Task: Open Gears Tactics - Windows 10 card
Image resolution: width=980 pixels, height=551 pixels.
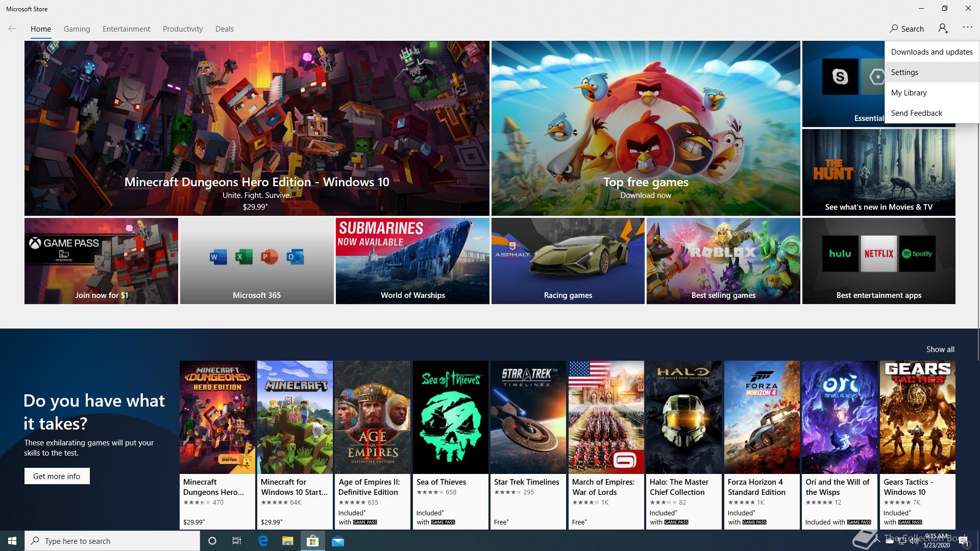Action: [x=918, y=445]
